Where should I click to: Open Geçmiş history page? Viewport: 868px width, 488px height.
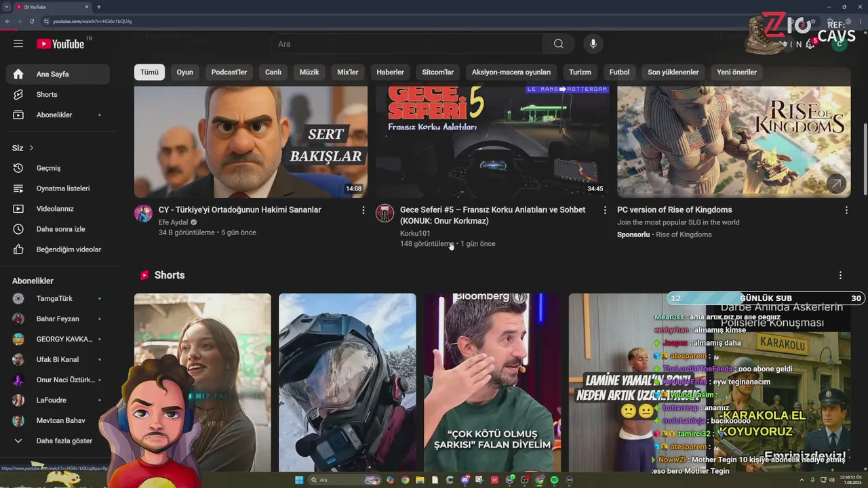click(x=58, y=168)
